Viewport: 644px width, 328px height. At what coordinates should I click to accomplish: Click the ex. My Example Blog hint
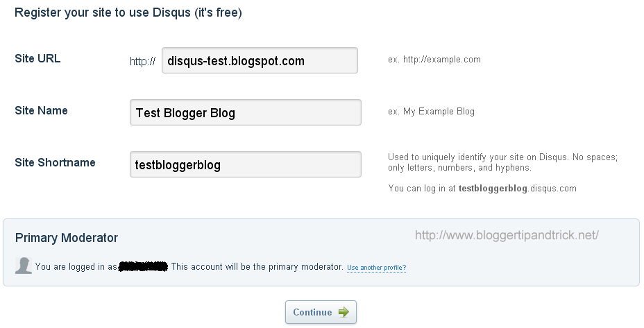[x=431, y=111]
